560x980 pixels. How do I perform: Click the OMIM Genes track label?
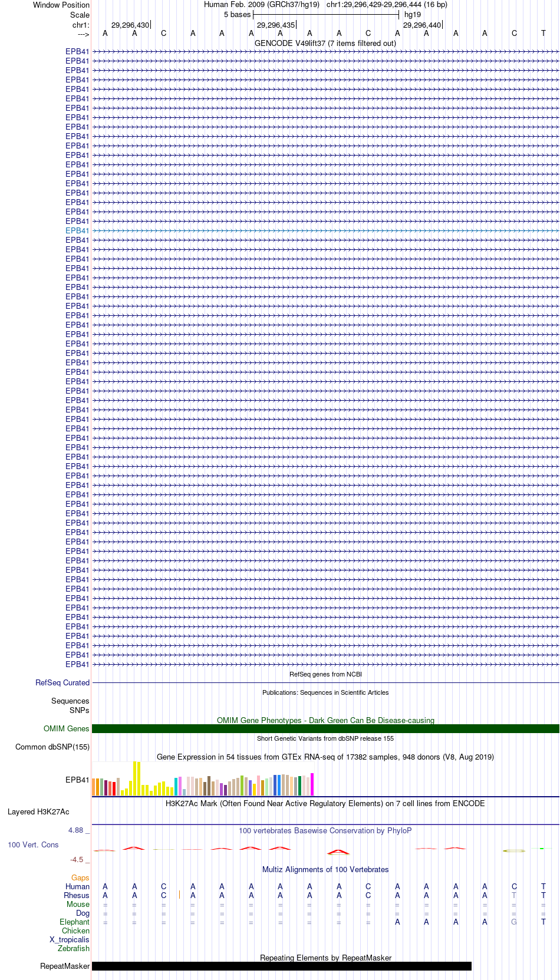click(x=67, y=728)
